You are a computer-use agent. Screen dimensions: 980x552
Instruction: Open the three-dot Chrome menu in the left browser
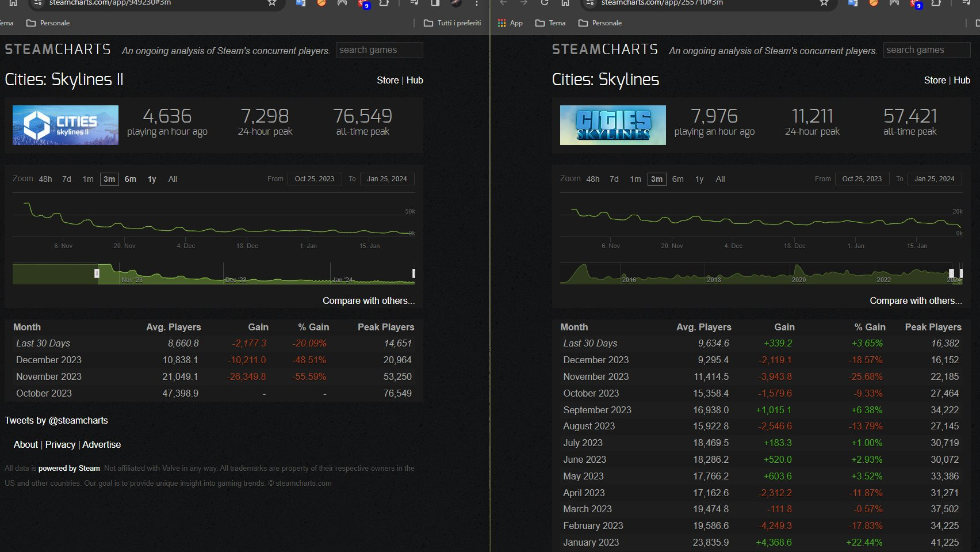477,3
